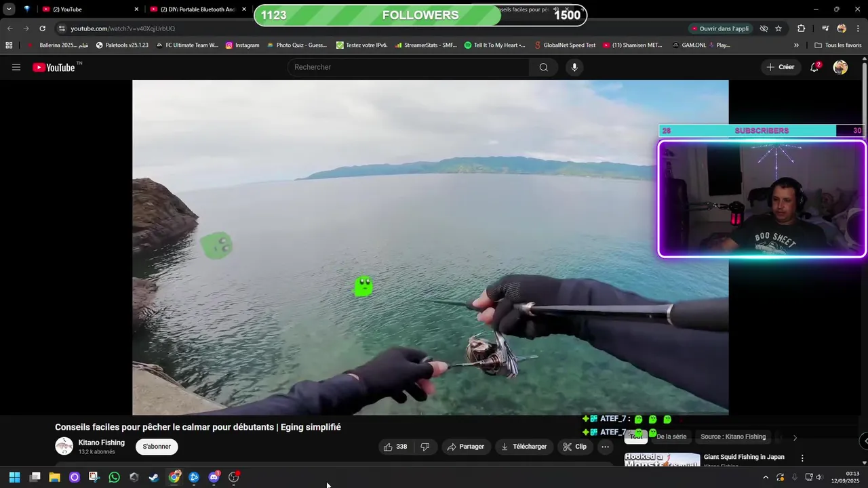Open the GlobalNet Speed Test bookmark
This screenshot has width=868, height=488.
564,45
